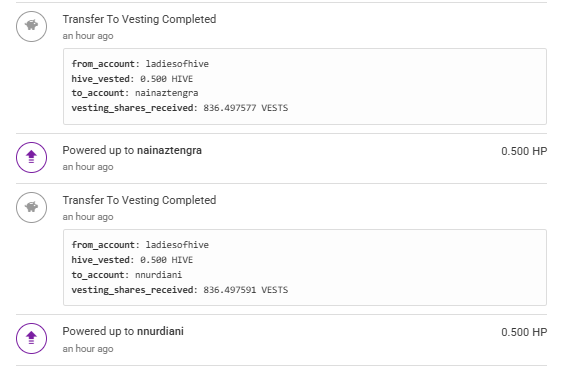This screenshot has height=373, width=563.
Task: Click the piggy bank icon for nainaztengra vesting
Action: 32,26
